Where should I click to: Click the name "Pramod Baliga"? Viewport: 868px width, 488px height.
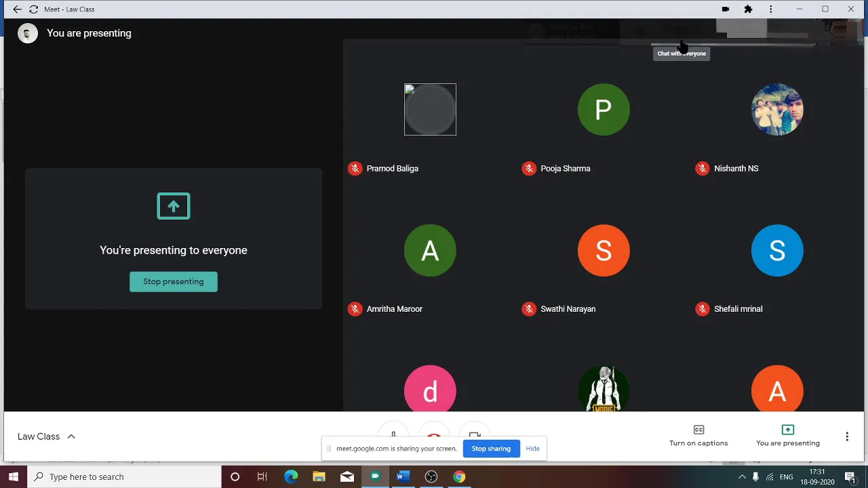point(393,169)
